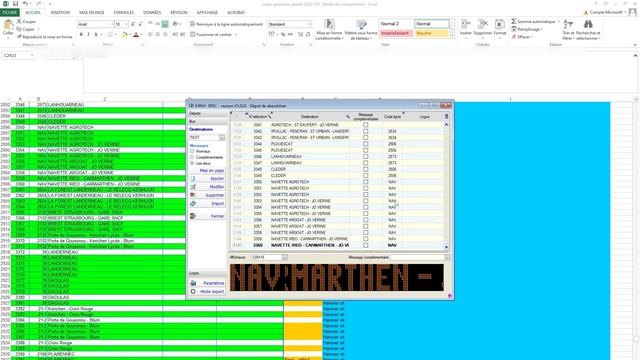Click the red font color icon
The image size is (640, 360).
coord(136,35)
